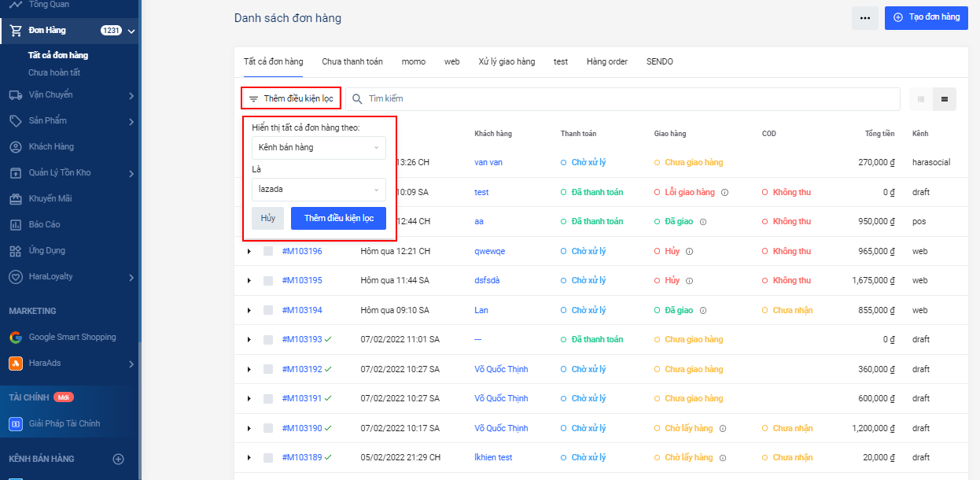Add sales channel via plus icon

pyautogui.click(x=119, y=459)
